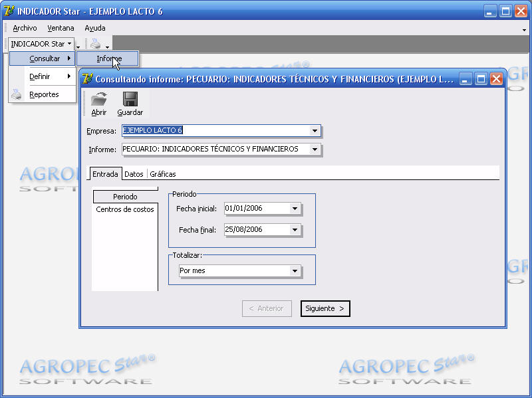Choose the Informe submenu entry

click(108, 58)
